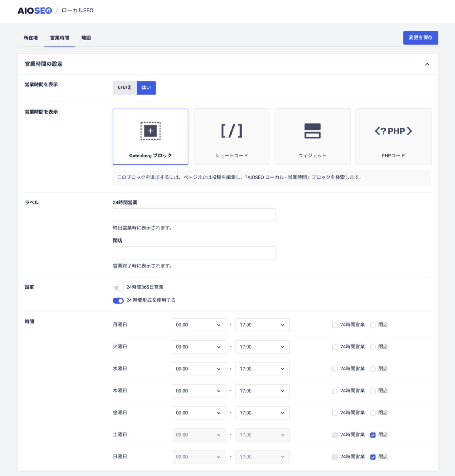The width and height of the screenshot is (455, 476).
Task: Open Monday opening time dropdown
Action: (199, 325)
